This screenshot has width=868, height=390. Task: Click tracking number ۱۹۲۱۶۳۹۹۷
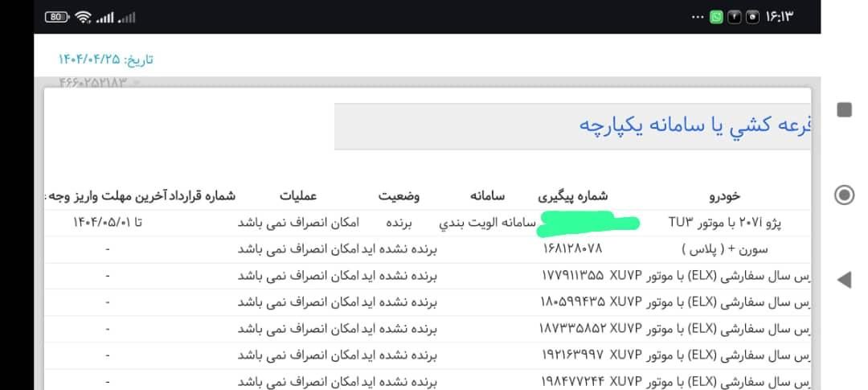pos(573,355)
